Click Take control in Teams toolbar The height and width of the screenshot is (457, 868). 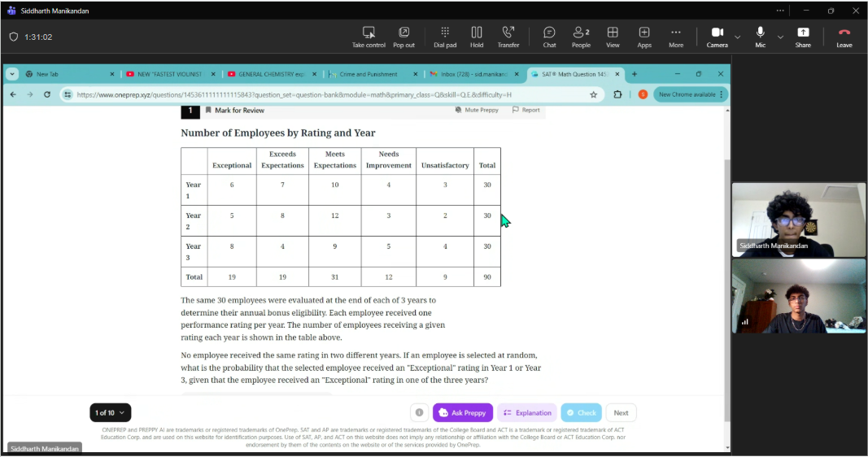[369, 37]
